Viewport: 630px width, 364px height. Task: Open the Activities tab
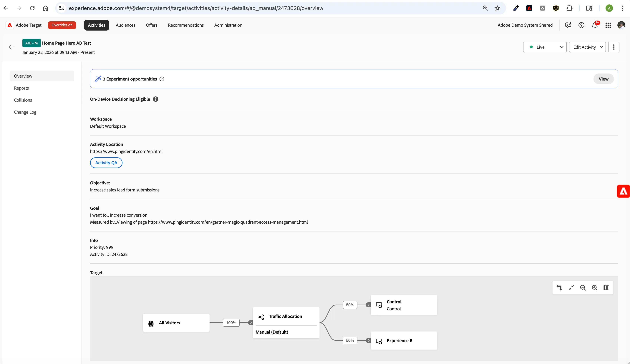coord(97,25)
